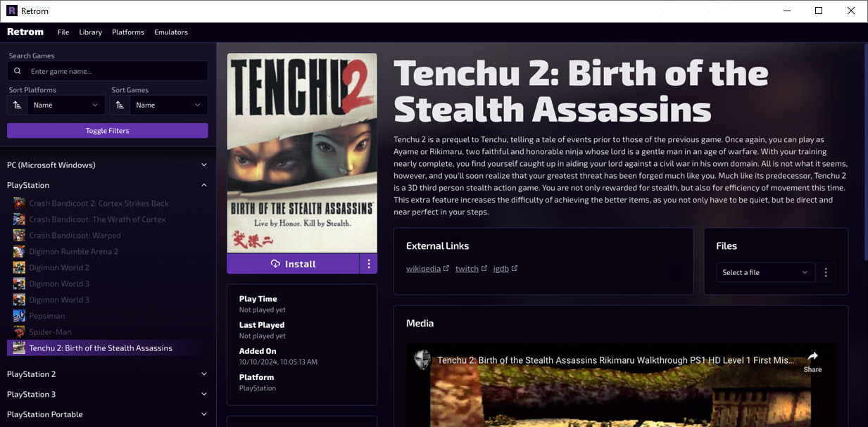
Task: Click the Tenchu 2 sidebar game icon
Action: point(18,348)
